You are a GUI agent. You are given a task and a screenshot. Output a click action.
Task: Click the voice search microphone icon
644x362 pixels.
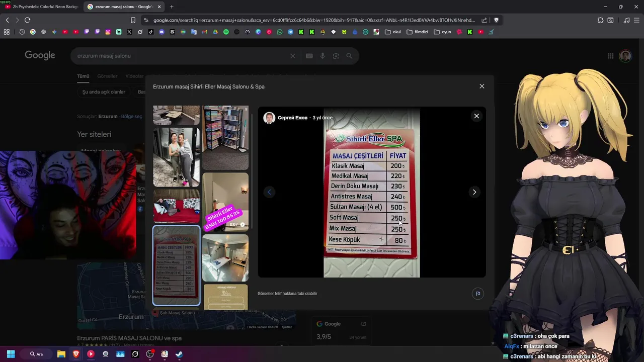point(323,56)
